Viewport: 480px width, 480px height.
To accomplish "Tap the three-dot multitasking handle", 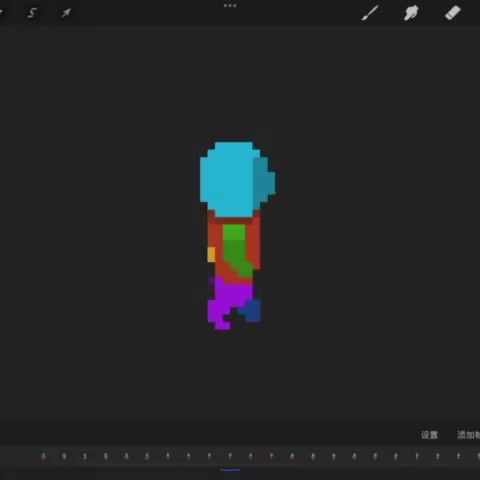I will (x=230, y=6).
